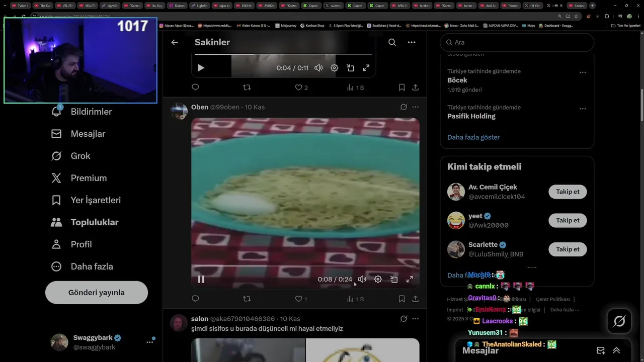Expand Daha fazla sidebar menu
Image resolution: width=644 pixels, height=362 pixels.
82,266
